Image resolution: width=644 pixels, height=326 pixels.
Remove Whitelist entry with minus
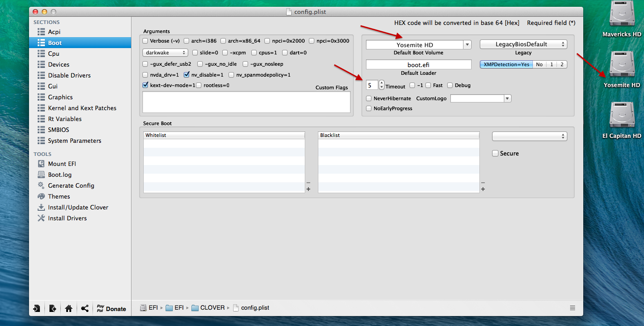pos(308,183)
